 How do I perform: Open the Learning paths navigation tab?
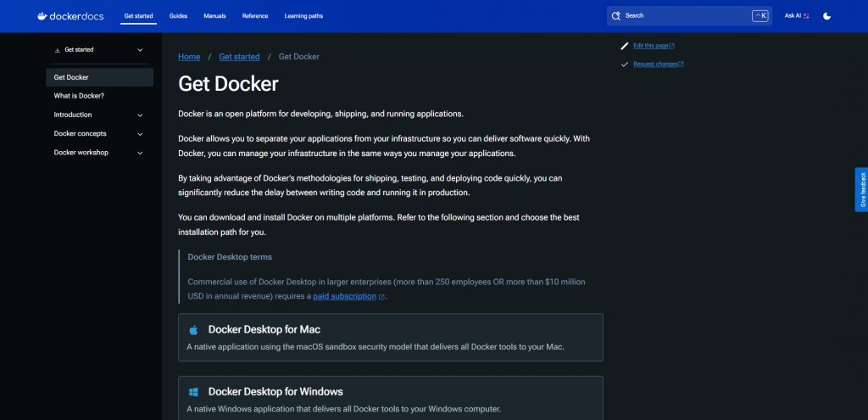[303, 16]
